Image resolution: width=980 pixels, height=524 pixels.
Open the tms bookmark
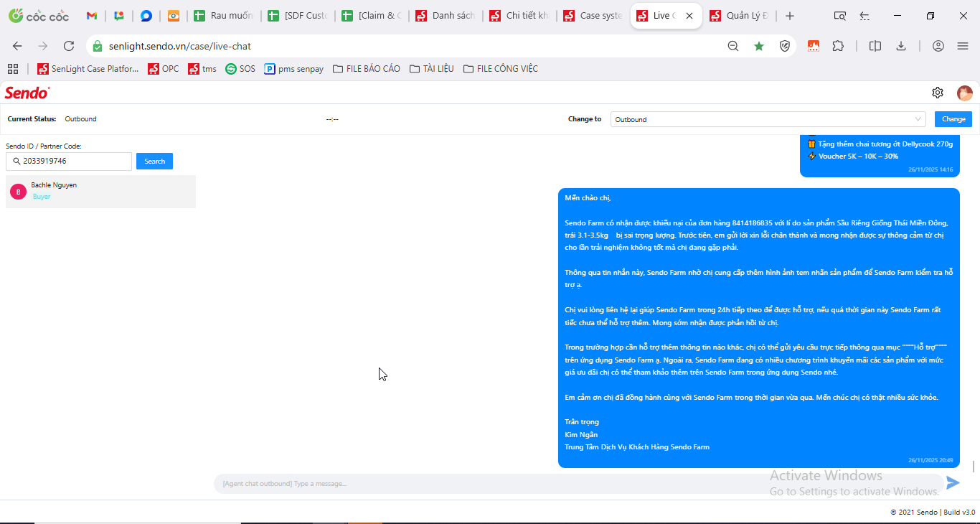(202, 69)
